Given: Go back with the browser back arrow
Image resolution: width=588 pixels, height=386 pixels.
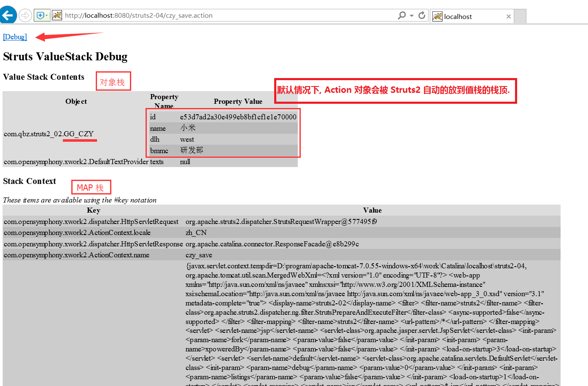Looking at the screenshot, I should tap(8, 15).
